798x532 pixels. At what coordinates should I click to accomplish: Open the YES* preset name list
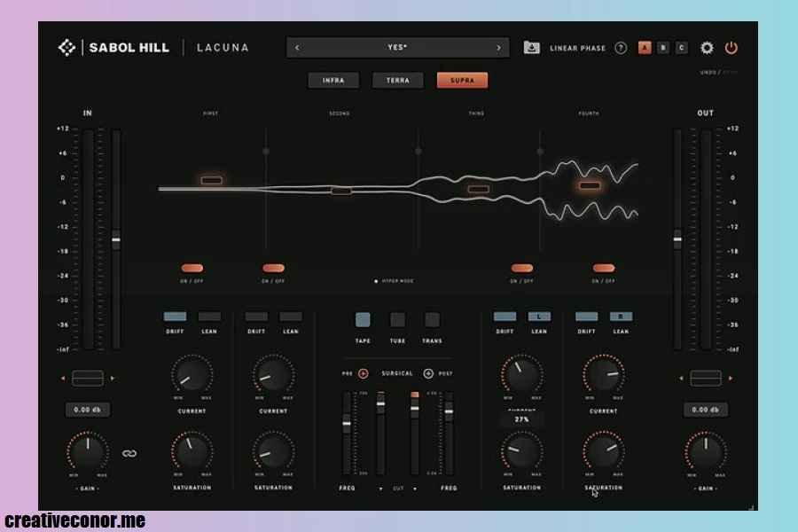click(397, 47)
